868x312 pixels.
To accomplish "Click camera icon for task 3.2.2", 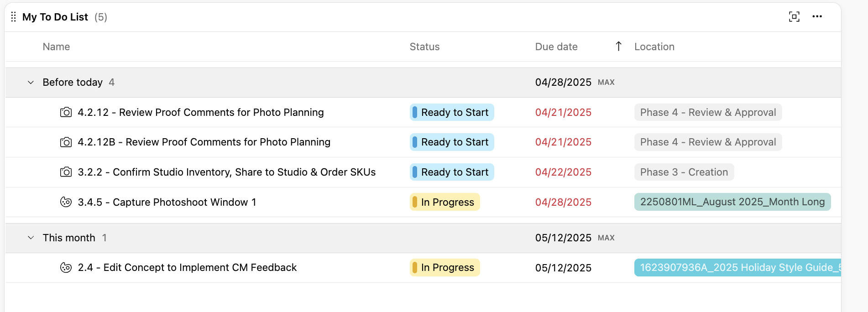I will 66,172.
